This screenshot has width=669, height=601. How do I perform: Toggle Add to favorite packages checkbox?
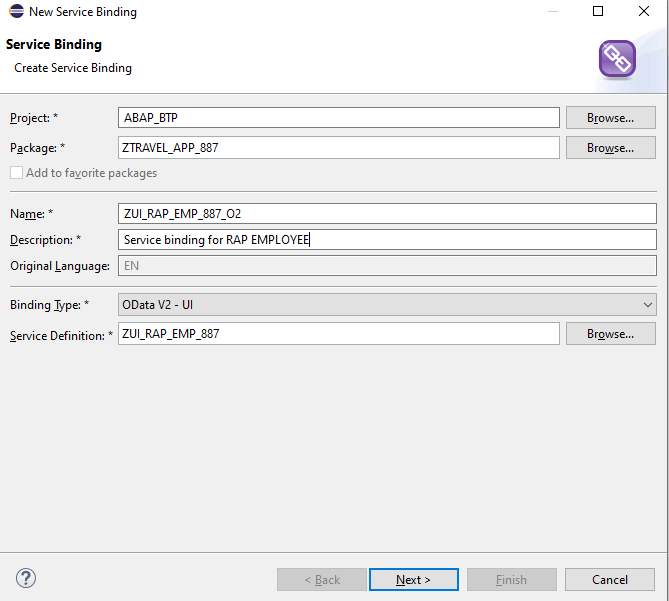click(16, 173)
